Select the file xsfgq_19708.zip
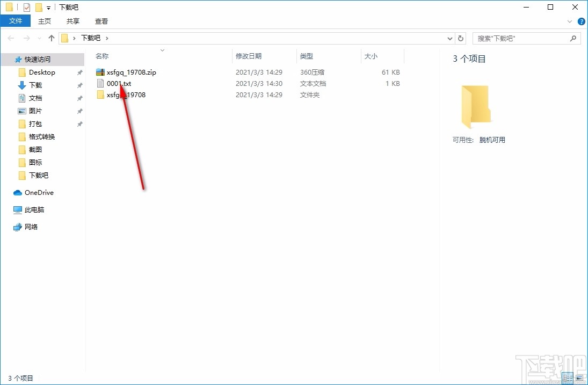The image size is (588, 385). coord(131,72)
